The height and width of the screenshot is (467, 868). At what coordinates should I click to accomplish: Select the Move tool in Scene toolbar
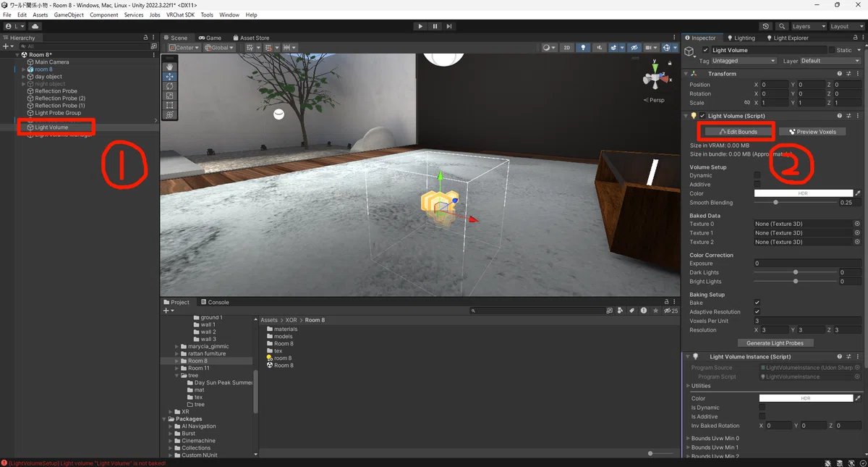click(170, 76)
